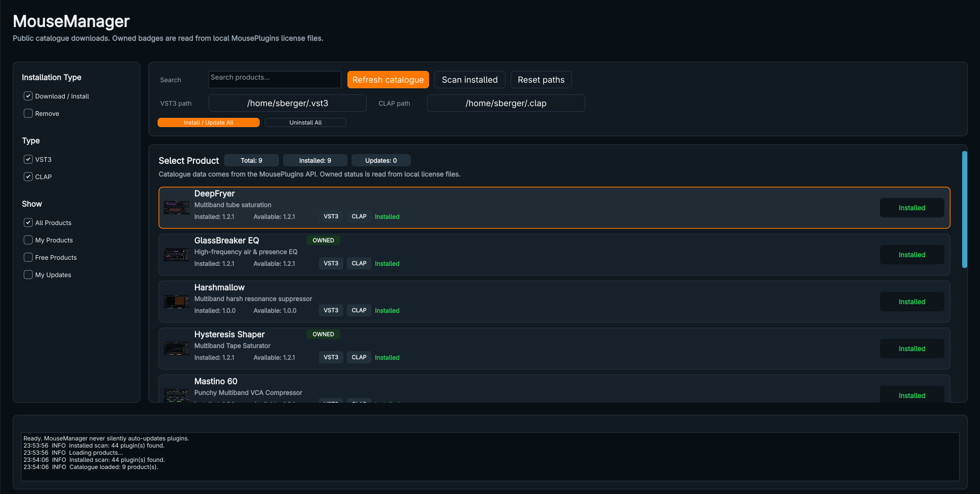Image resolution: width=980 pixels, height=494 pixels.
Task: Toggle the All Products filter
Action: pos(28,223)
